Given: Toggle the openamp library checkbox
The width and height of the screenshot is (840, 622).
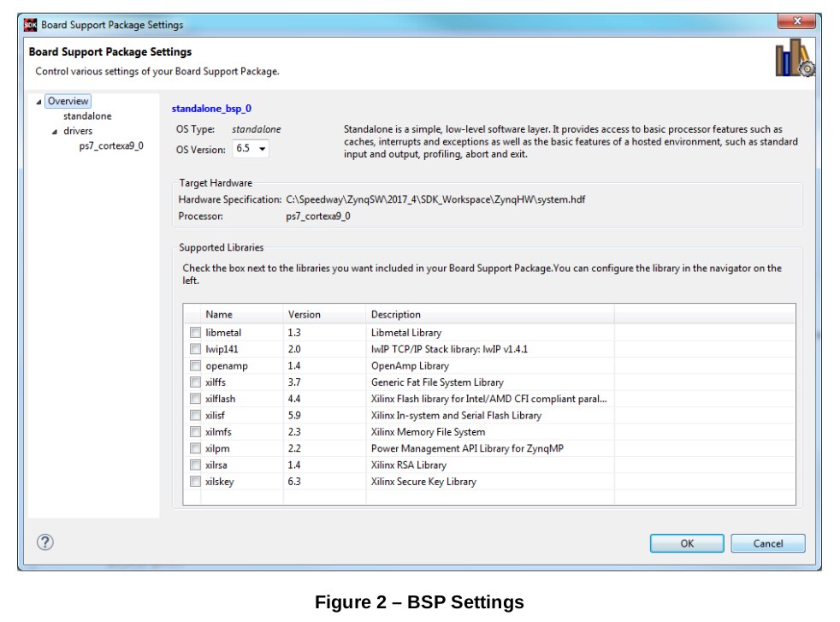Looking at the screenshot, I should (x=195, y=366).
